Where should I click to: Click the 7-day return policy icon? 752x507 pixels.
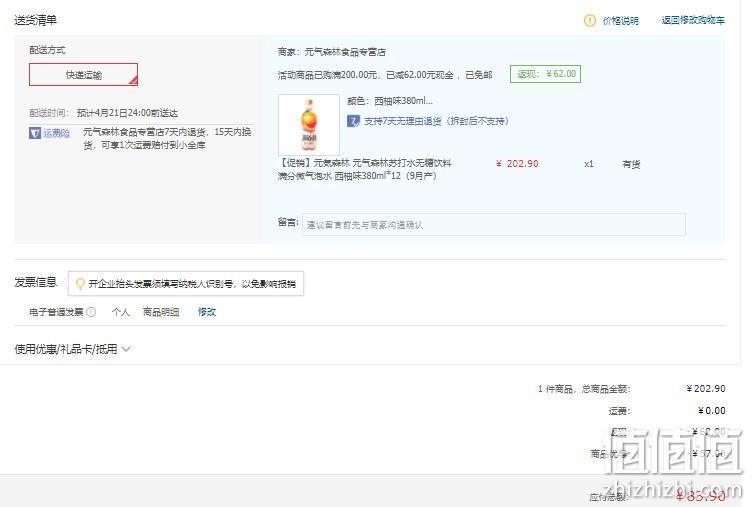coord(353,121)
